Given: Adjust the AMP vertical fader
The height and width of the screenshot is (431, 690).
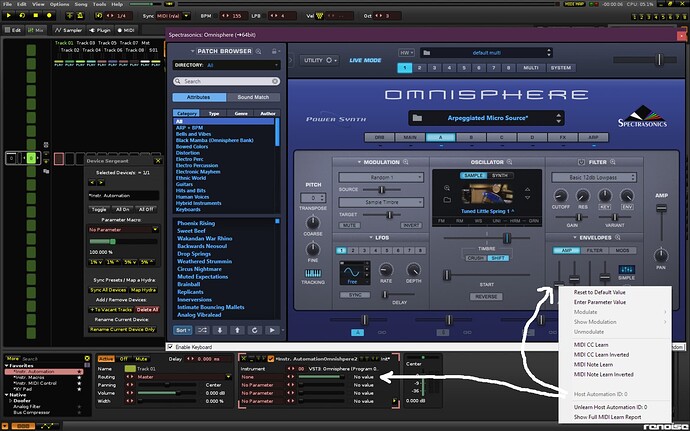Looking at the screenshot, I should (x=661, y=222).
